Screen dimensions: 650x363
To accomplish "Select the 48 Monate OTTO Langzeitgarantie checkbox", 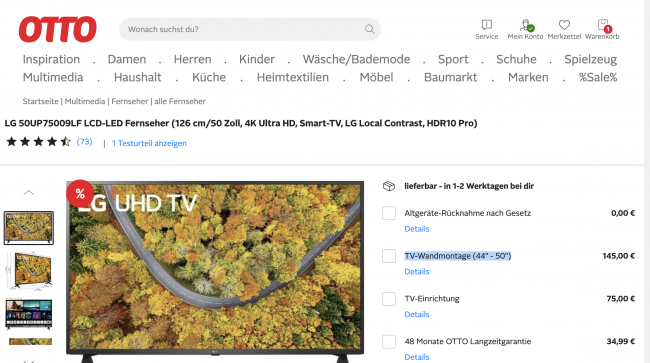I will [389, 341].
